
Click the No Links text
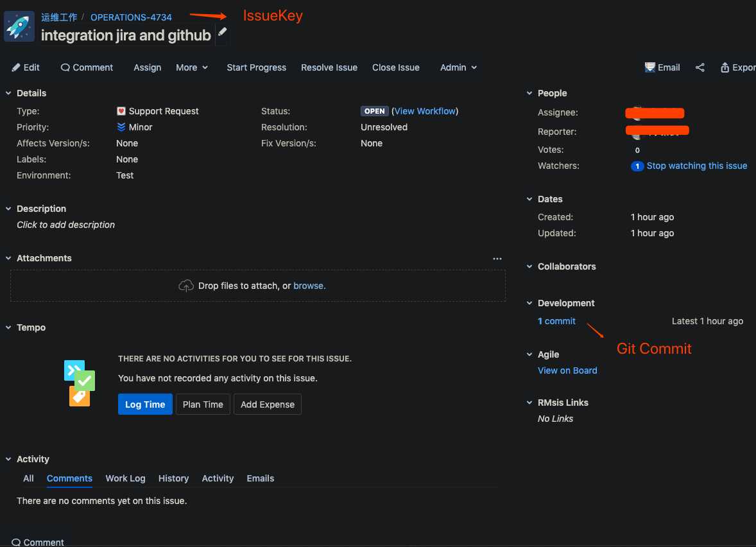click(x=555, y=419)
